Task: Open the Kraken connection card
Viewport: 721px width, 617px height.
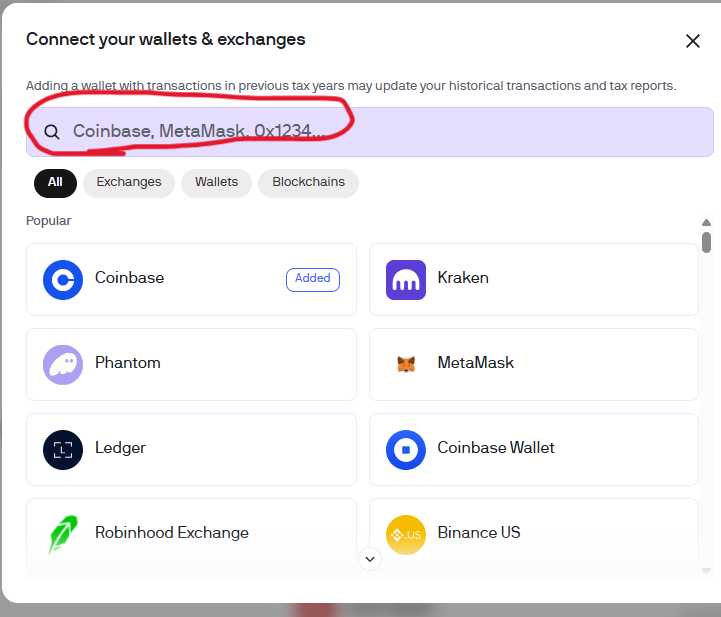Action: [x=534, y=280]
